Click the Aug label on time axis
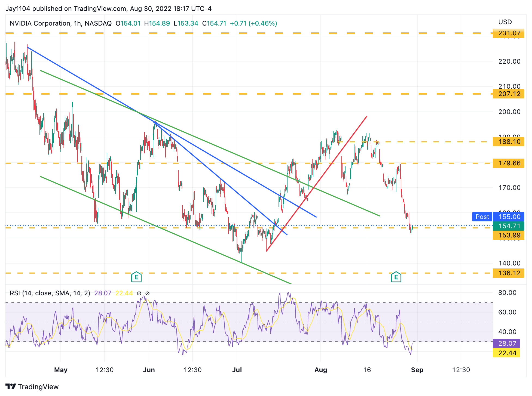532x396 pixels. pyautogui.click(x=321, y=370)
